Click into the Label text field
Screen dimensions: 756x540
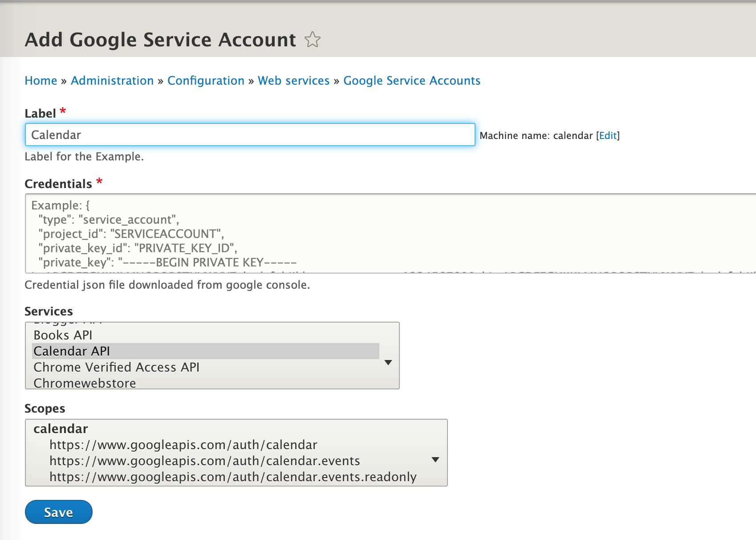coord(250,135)
